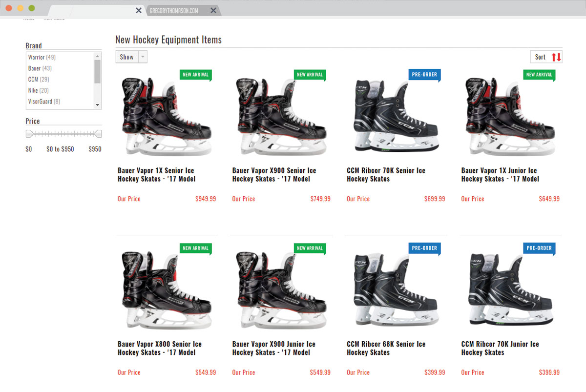Open CCM Ribcor 68K Senior skate image
This screenshot has height=392, width=586.
[396, 289]
